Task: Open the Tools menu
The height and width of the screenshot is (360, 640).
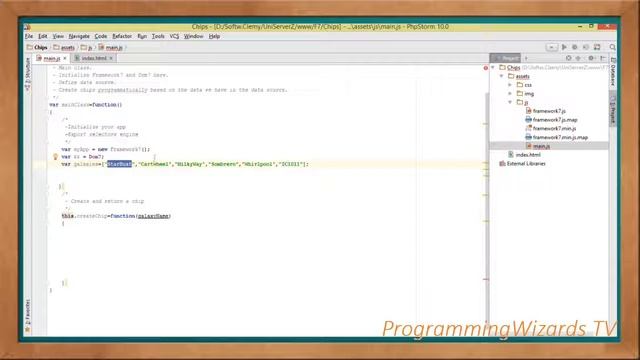Action: [x=158, y=36]
